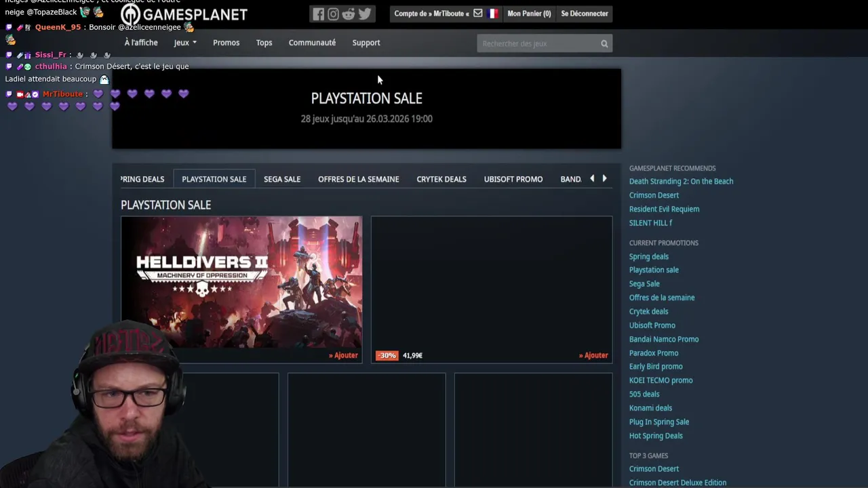Open the Promos menu item
Viewport: 868px width, 488px height.
click(x=226, y=43)
